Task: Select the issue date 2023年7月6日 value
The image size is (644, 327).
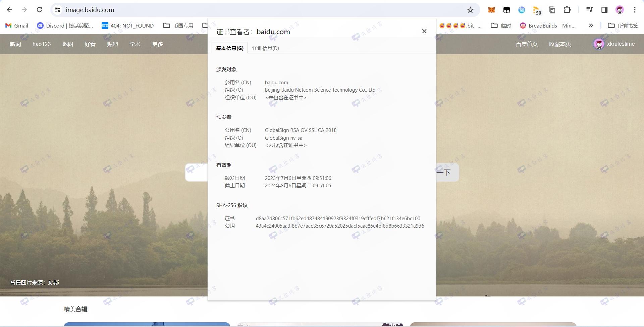Action: pyautogui.click(x=298, y=178)
